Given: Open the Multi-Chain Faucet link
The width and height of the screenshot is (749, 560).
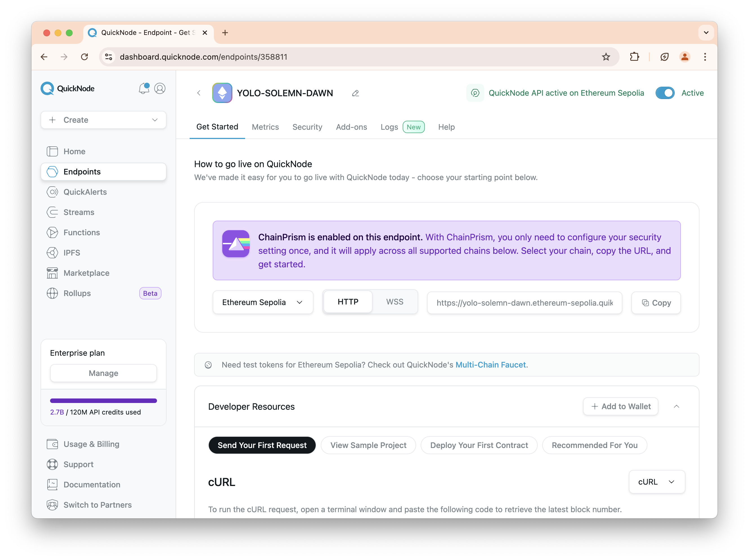Looking at the screenshot, I should 490,365.
